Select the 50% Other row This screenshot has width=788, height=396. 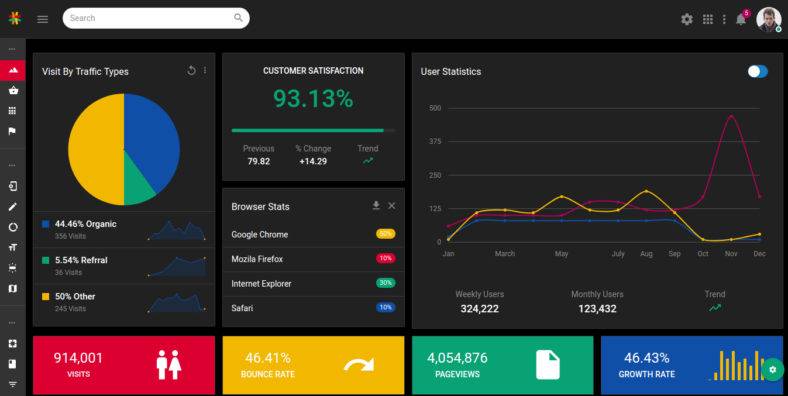click(x=124, y=302)
